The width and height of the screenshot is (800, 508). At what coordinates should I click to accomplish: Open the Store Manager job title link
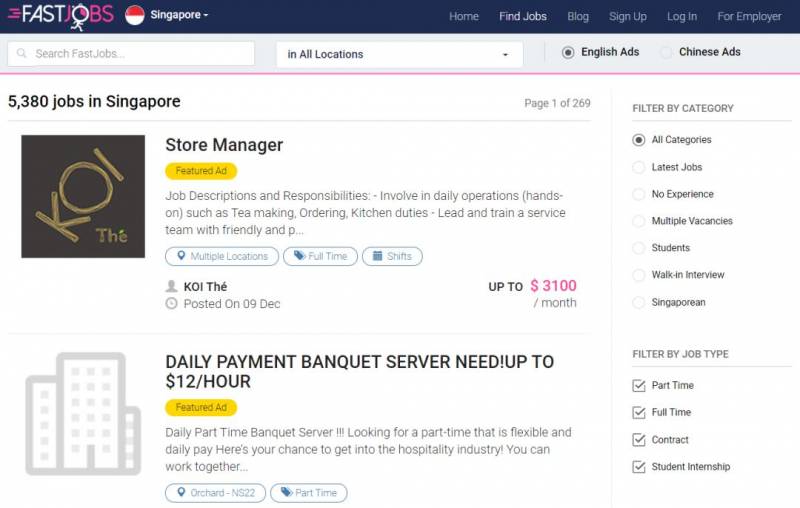[224, 145]
